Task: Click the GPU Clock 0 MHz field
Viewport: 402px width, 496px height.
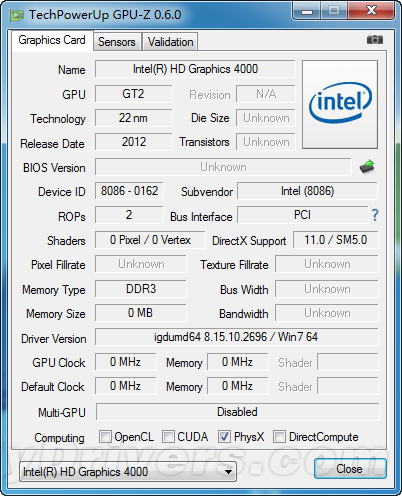Action: [x=126, y=362]
